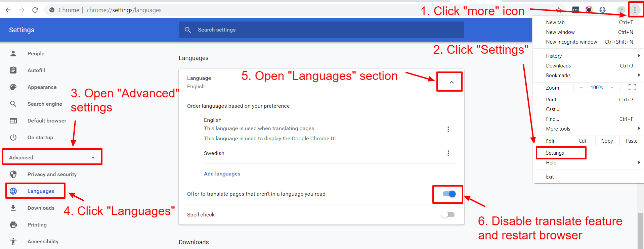Viewport: 644px width, 249px height.
Task: Open People settings label in sidebar
Action: click(x=36, y=54)
